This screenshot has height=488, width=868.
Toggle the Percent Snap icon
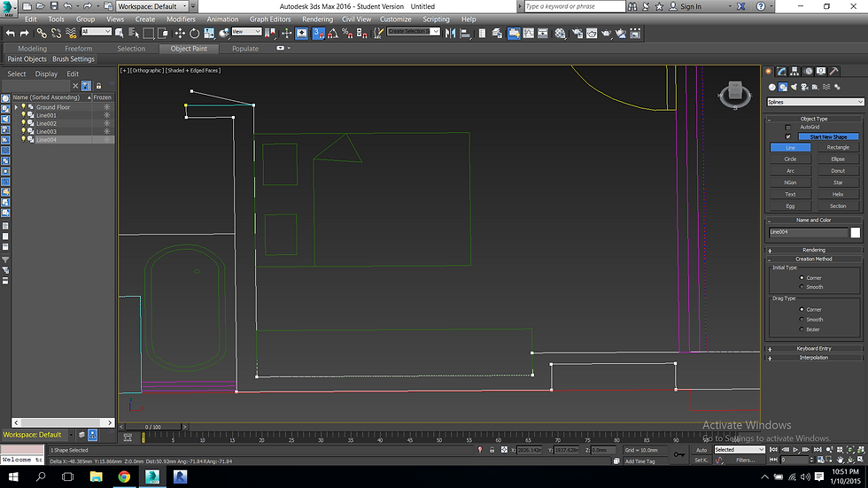(x=347, y=34)
